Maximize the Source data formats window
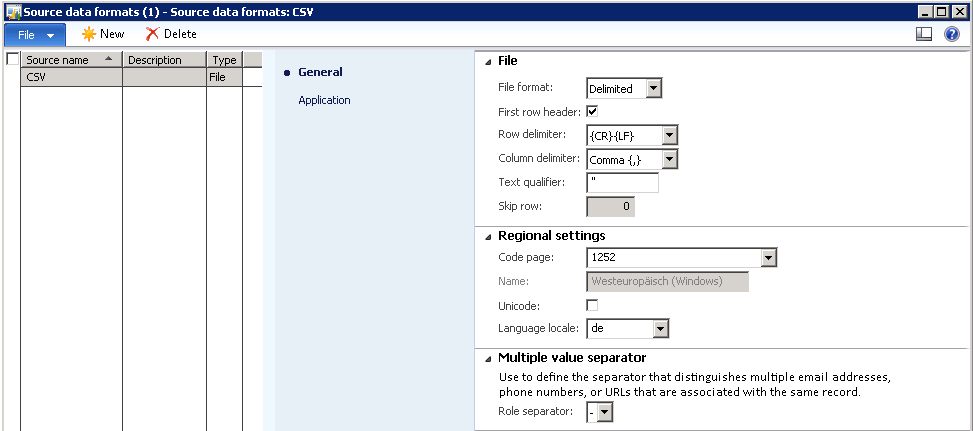This screenshot has height=431, width=973. tap(942, 11)
